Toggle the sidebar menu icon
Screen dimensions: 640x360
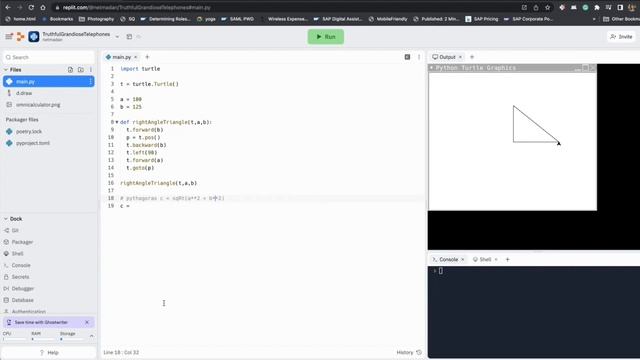click(x=9, y=37)
